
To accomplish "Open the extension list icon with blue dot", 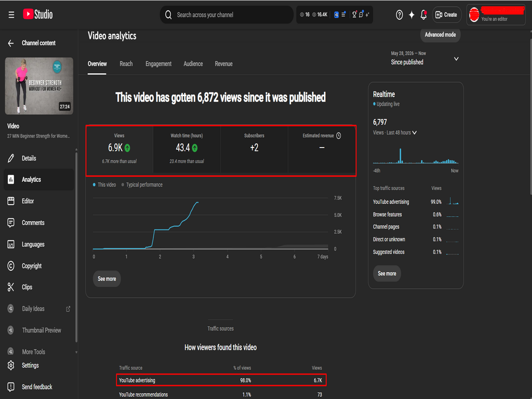I will click(343, 14).
